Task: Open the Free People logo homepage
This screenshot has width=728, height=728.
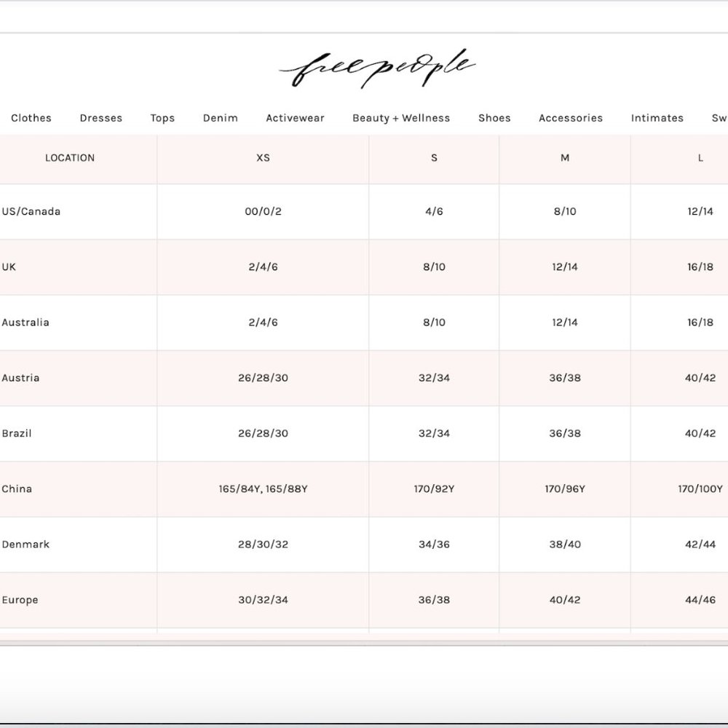Action: pos(377,68)
